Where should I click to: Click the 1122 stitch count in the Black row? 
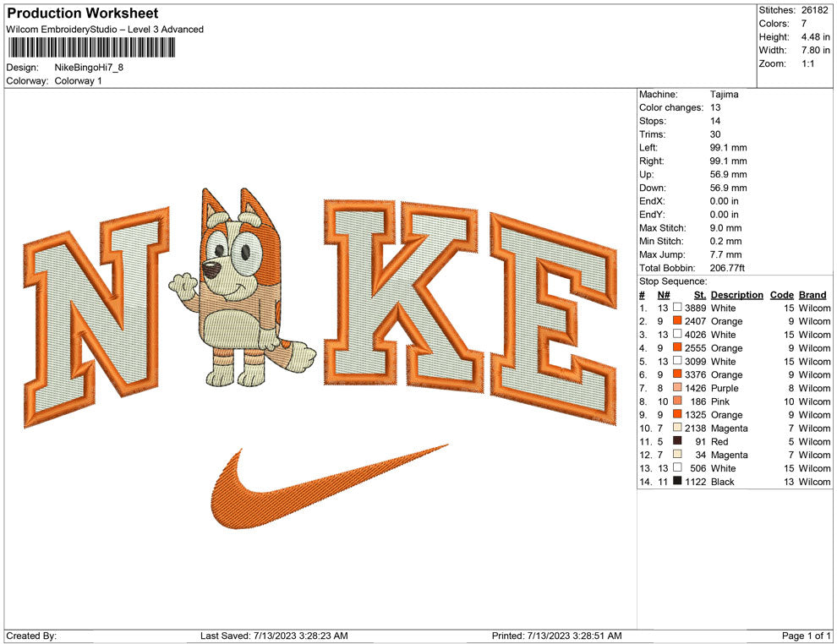(x=695, y=481)
